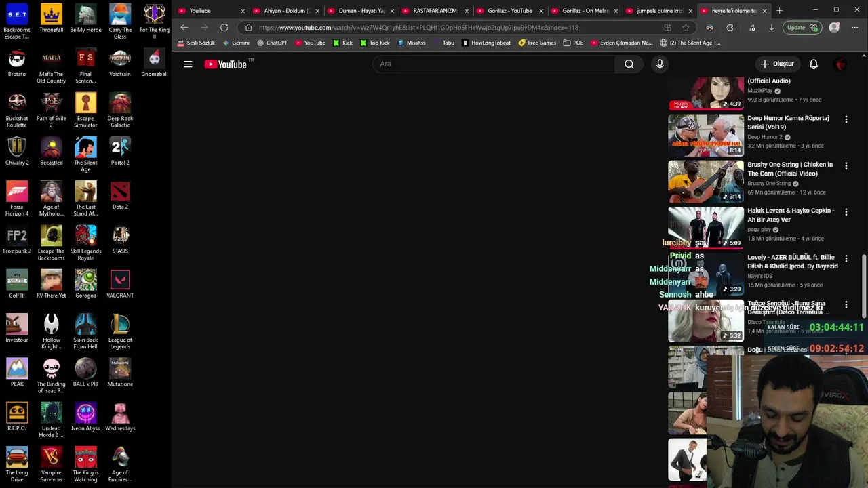This screenshot has width=868, height=488.
Task: Open the Tabu bookmark
Action: [443, 43]
